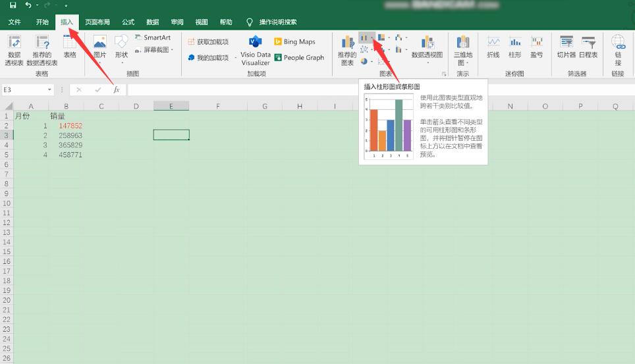The height and width of the screenshot is (364, 635).
Task: Click 获取加载项 get add-ins button
Action: (208, 41)
